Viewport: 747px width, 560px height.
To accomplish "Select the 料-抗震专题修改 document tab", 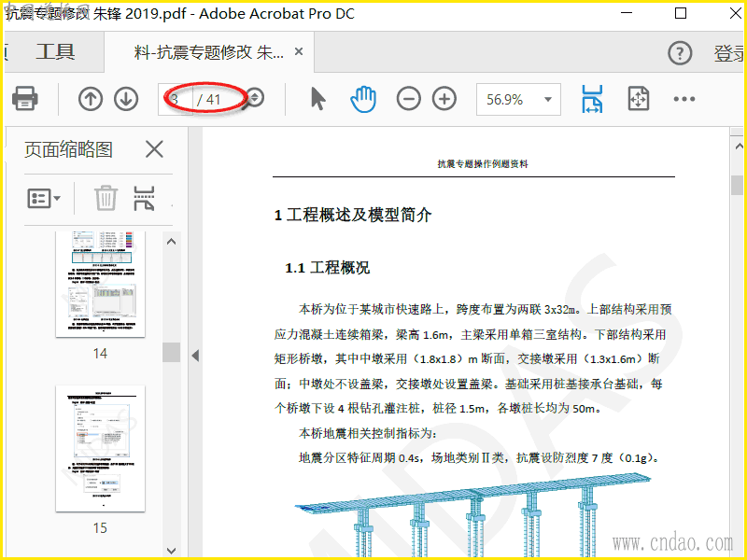I will pos(208,52).
